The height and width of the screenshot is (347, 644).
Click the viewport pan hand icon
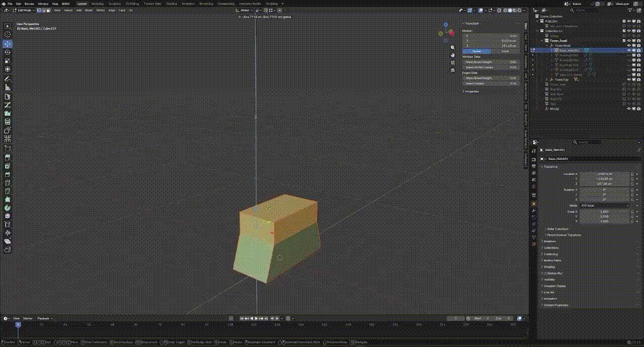[x=452, y=55]
